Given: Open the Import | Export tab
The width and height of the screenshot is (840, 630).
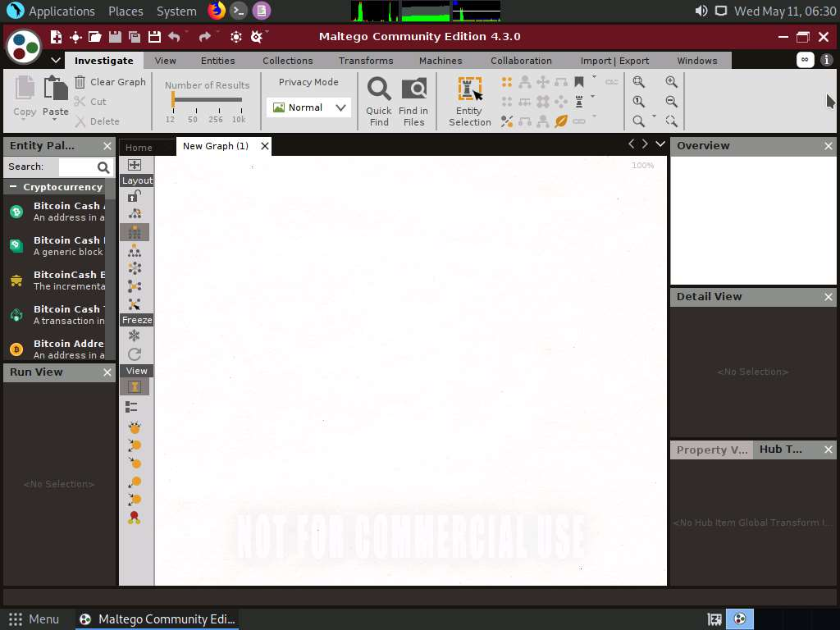Looking at the screenshot, I should [614, 61].
